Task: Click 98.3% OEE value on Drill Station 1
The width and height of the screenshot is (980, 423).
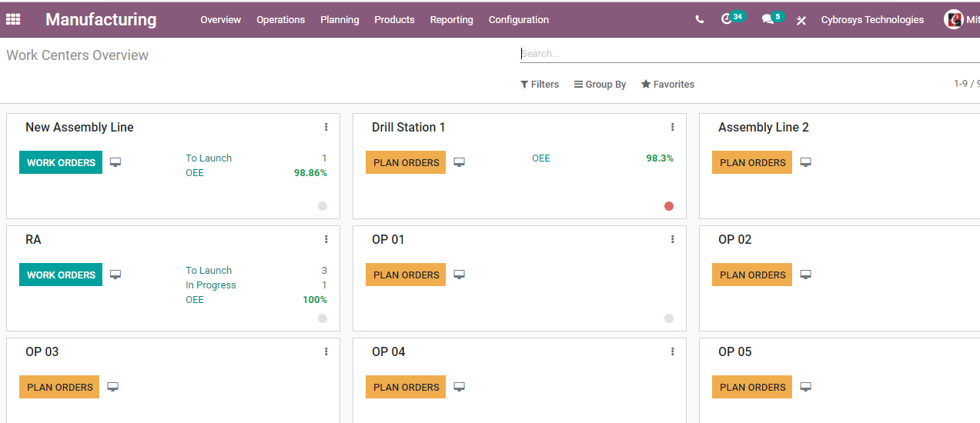Action: (660, 158)
